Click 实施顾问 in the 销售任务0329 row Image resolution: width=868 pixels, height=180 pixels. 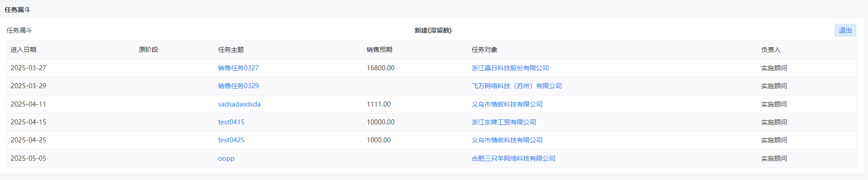point(774,86)
